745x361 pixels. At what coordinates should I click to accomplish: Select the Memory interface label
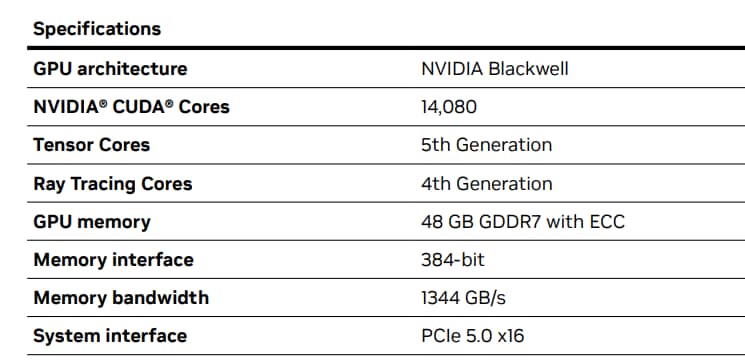coord(114,260)
